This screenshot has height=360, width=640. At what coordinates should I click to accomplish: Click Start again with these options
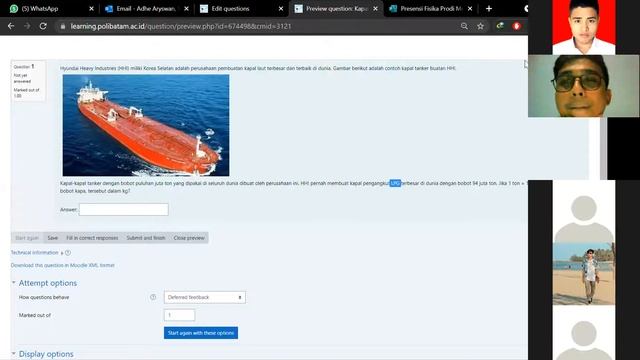click(x=201, y=333)
